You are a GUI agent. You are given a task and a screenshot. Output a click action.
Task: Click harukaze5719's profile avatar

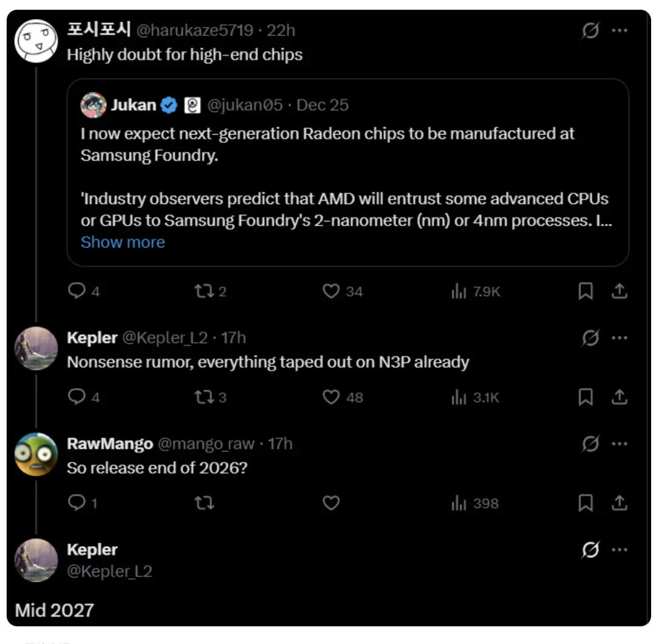(36, 40)
